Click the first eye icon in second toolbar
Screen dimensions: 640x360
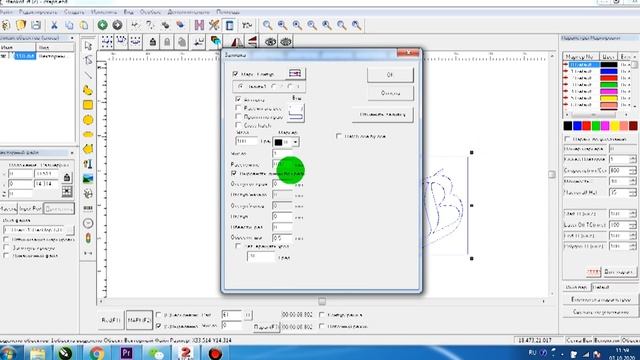point(271,42)
